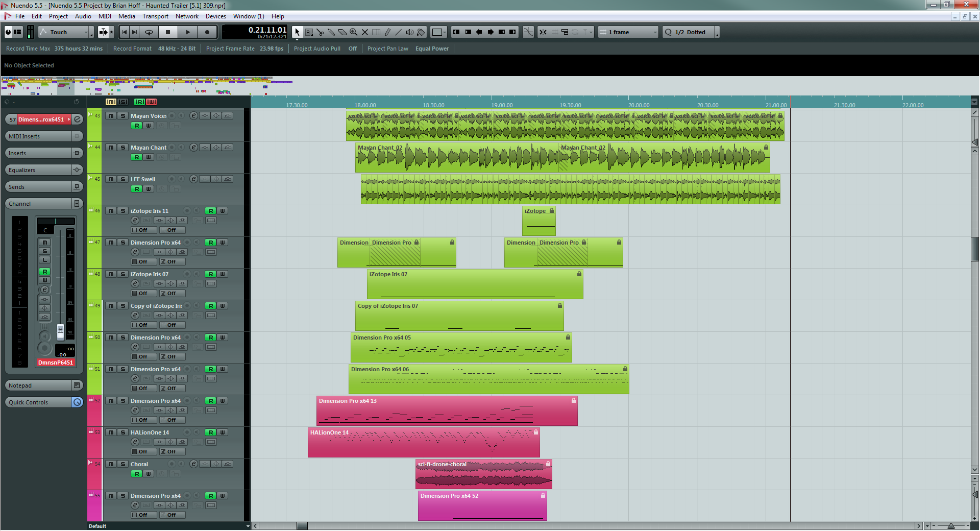Toggle global Mute button above track list
This screenshot has height=531, width=980.
111,102
